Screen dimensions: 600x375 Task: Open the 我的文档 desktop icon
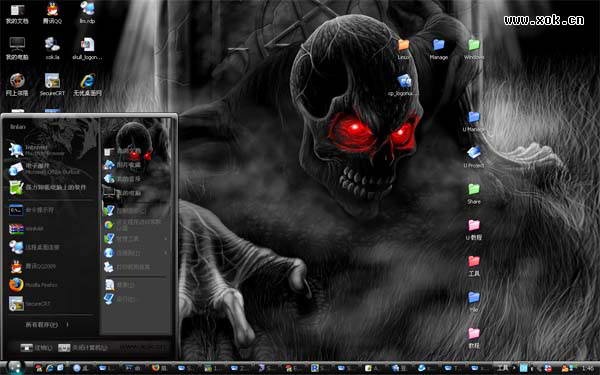tap(17, 13)
